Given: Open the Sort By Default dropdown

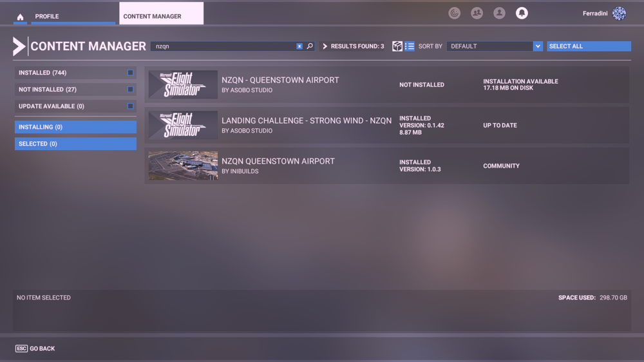Looking at the screenshot, I should click(495, 46).
